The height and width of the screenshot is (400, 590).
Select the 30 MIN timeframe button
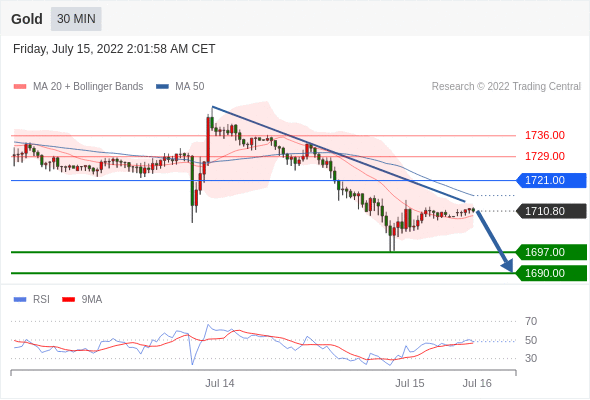(76, 19)
